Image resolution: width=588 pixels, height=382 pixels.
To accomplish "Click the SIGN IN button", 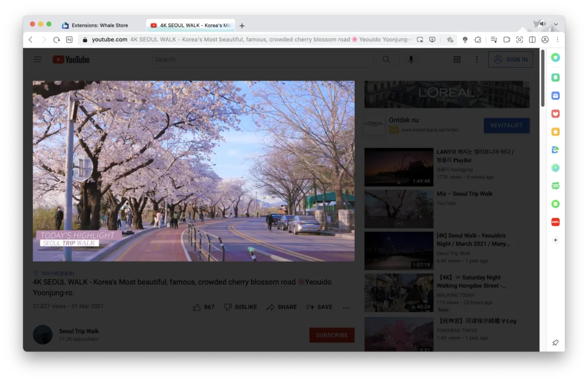I will 510,60.
